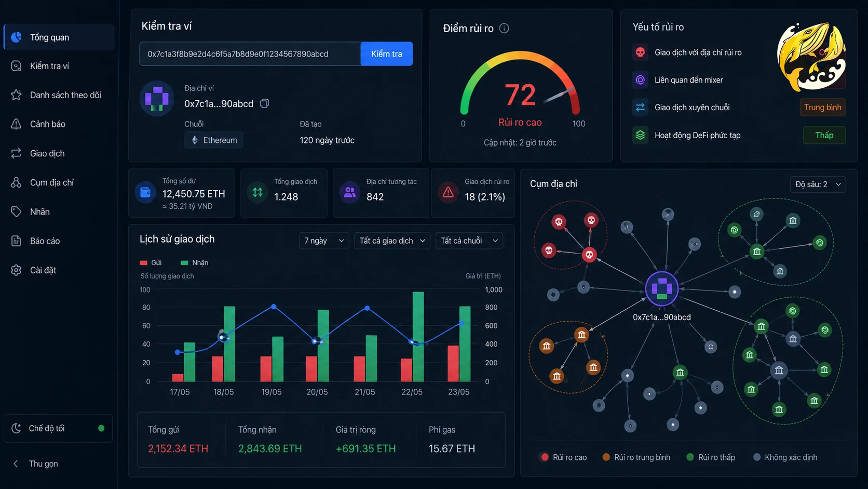Click the Thấp risk badge
Screen dimensions: 868x489
[824, 135]
